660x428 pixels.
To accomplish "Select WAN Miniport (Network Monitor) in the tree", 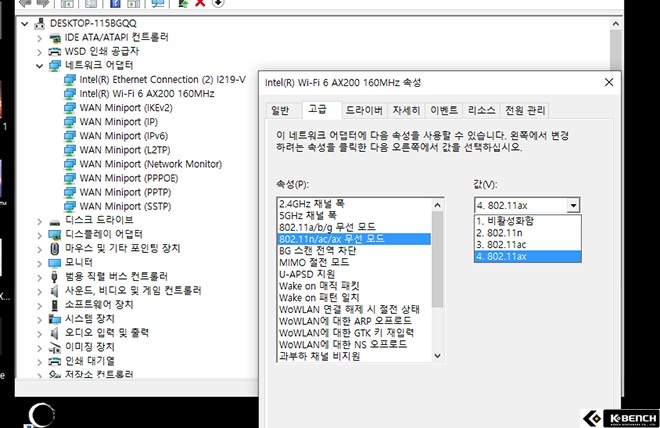I will 151,164.
